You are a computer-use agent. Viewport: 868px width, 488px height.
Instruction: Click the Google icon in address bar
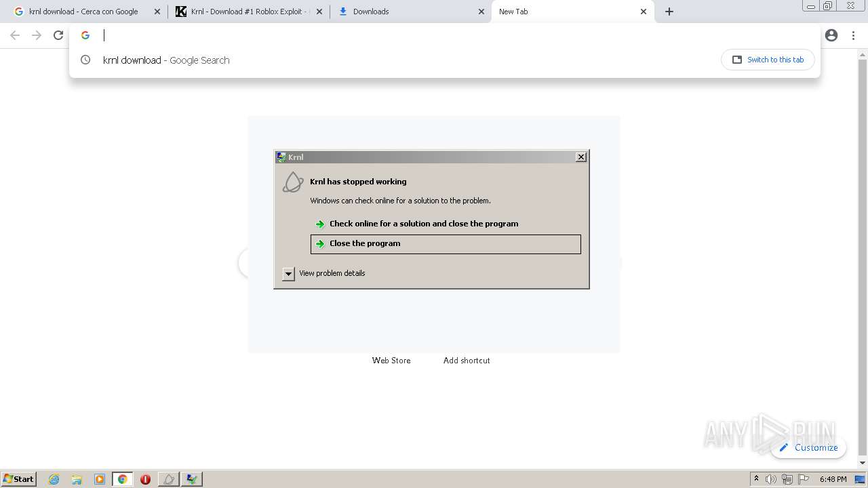[85, 35]
